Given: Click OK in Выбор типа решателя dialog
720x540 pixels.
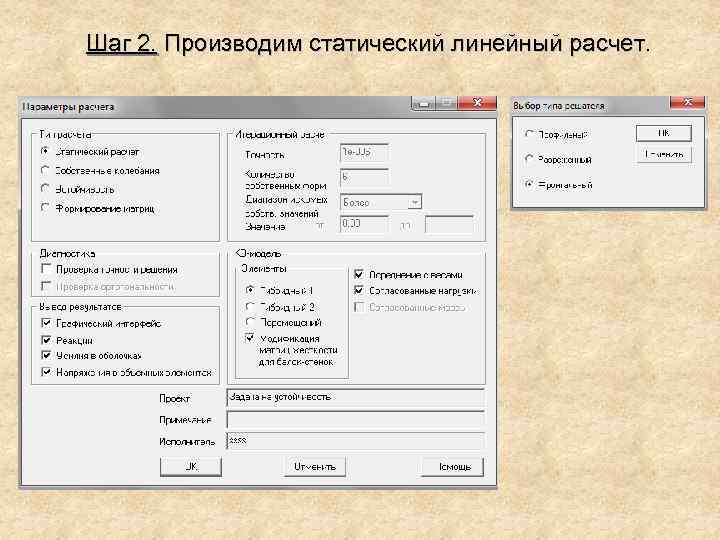Looking at the screenshot, I should tap(664, 133).
